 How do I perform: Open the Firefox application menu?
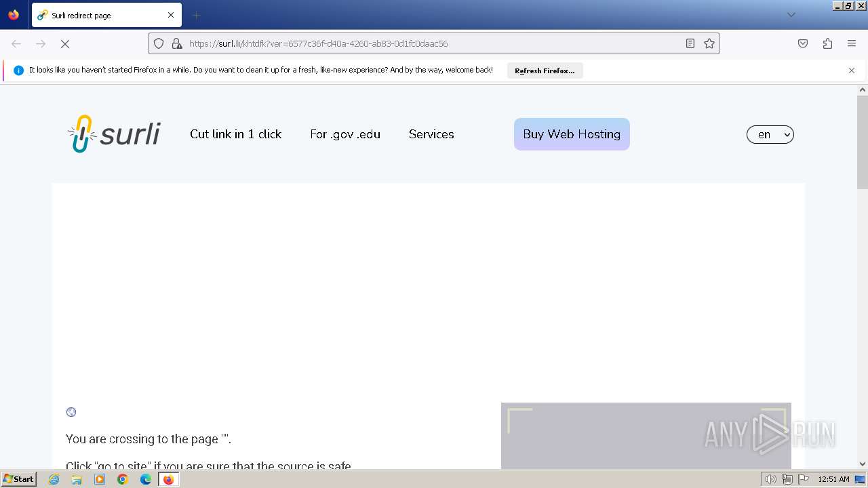pyautogui.click(x=852, y=43)
